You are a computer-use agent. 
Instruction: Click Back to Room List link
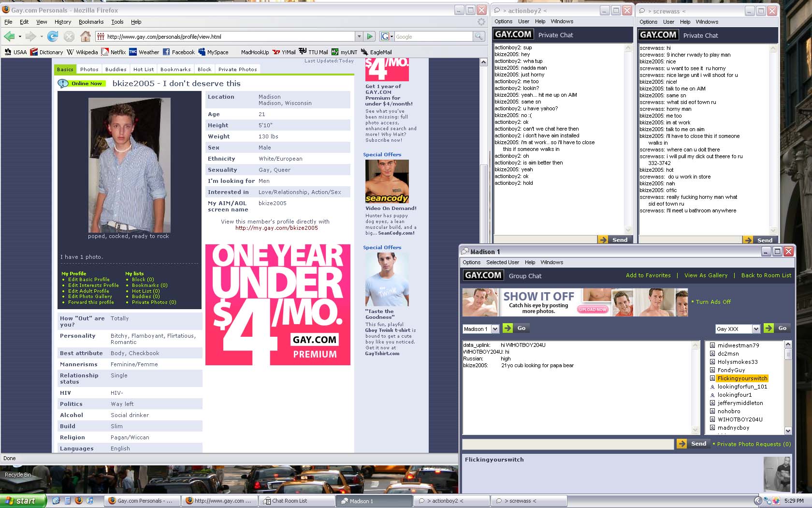point(766,275)
